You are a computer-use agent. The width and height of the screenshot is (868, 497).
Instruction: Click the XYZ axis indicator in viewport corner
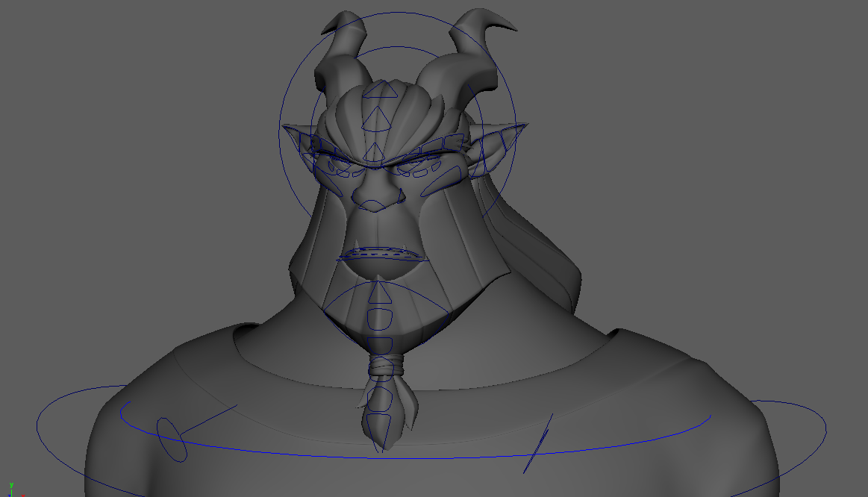10,490
